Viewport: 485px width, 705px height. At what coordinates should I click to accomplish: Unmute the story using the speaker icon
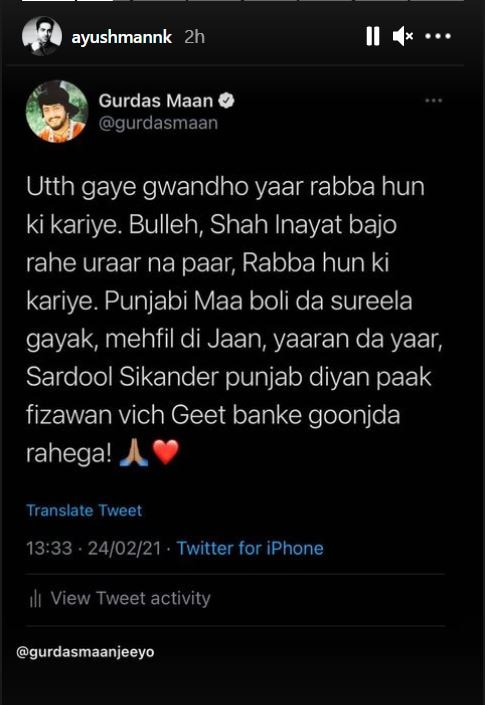pyautogui.click(x=403, y=36)
